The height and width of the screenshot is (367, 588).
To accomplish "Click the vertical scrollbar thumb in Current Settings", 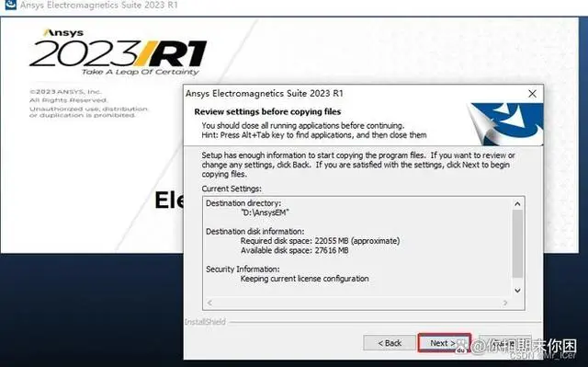I will pyautogui.click(x=517, y=244).
